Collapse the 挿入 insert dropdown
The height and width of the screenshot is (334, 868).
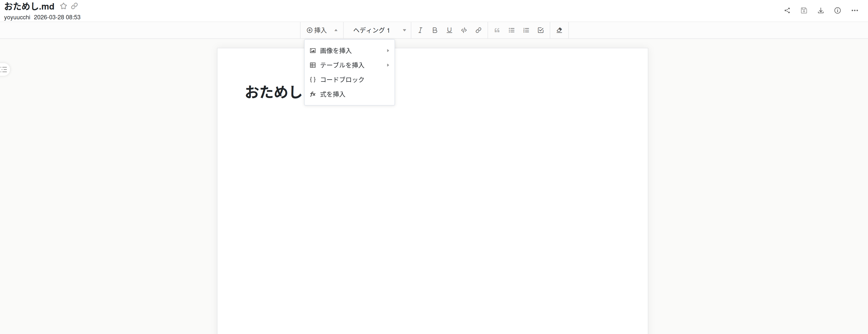321,30
